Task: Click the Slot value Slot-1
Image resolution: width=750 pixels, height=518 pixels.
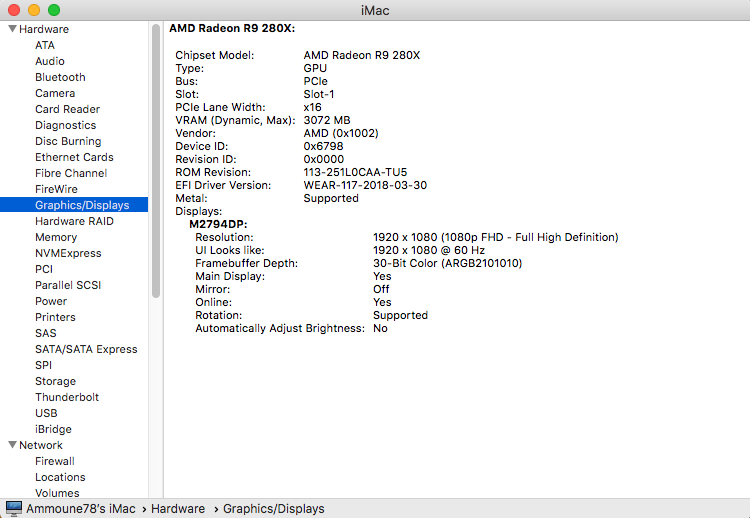Action: [x=319, y=94]
